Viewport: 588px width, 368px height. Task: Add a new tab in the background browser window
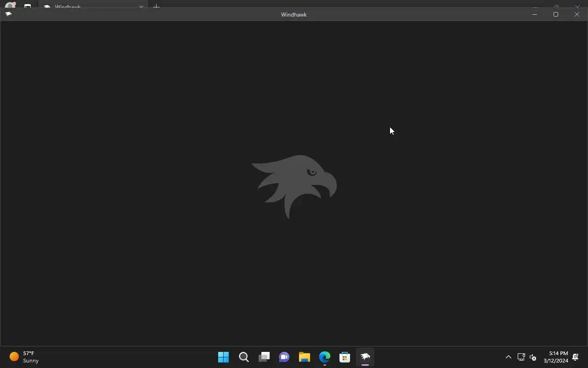[156, 6]
